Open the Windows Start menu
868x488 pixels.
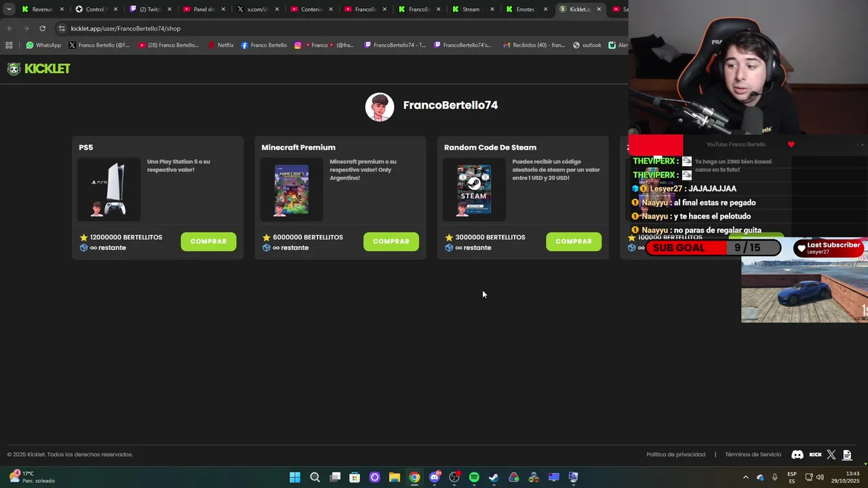click(x=295, y=477)
